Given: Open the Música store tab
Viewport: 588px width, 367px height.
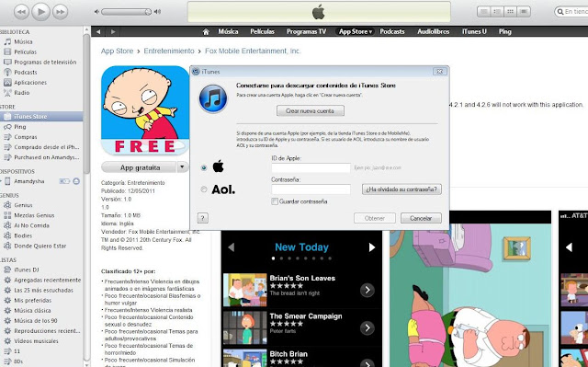Looking at the screenshot, I should 228,31.
